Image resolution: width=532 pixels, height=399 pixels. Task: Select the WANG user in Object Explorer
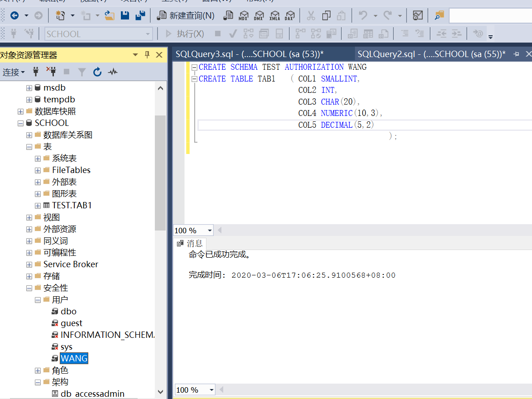(x=74, y=358)
